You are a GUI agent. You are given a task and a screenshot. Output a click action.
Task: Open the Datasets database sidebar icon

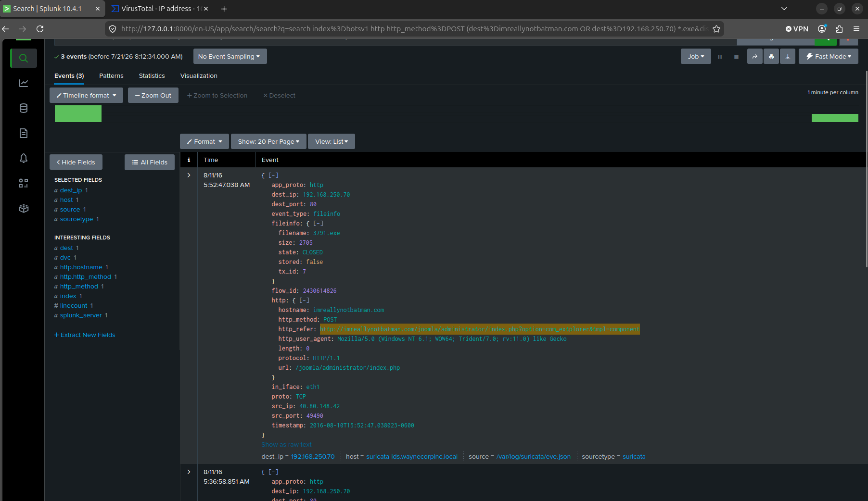(24, 108)
